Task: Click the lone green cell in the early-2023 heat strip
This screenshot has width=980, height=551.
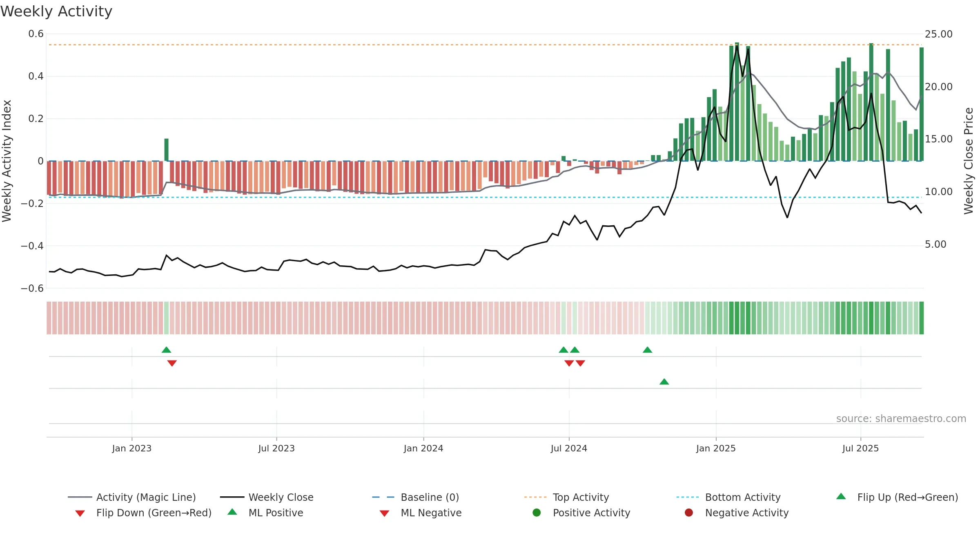Action: click(166, 318)
